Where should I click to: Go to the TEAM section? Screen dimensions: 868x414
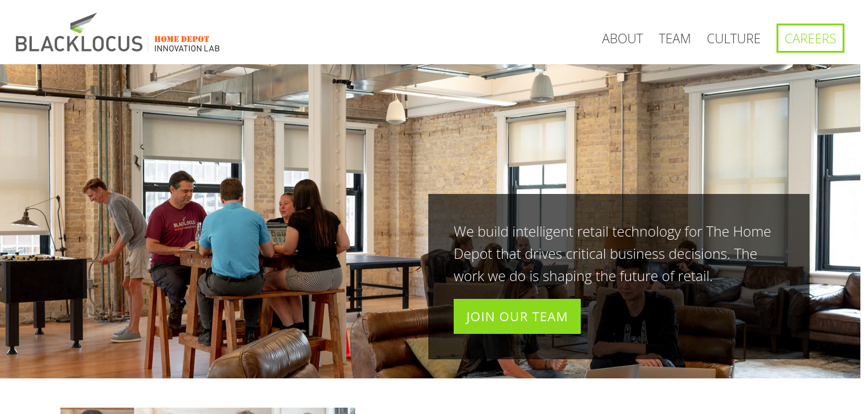click(675, 39)
